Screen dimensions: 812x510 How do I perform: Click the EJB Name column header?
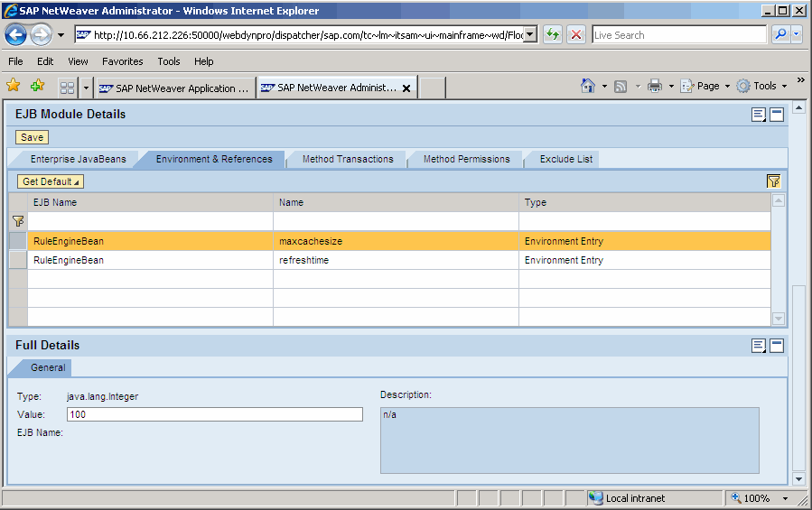150,202
